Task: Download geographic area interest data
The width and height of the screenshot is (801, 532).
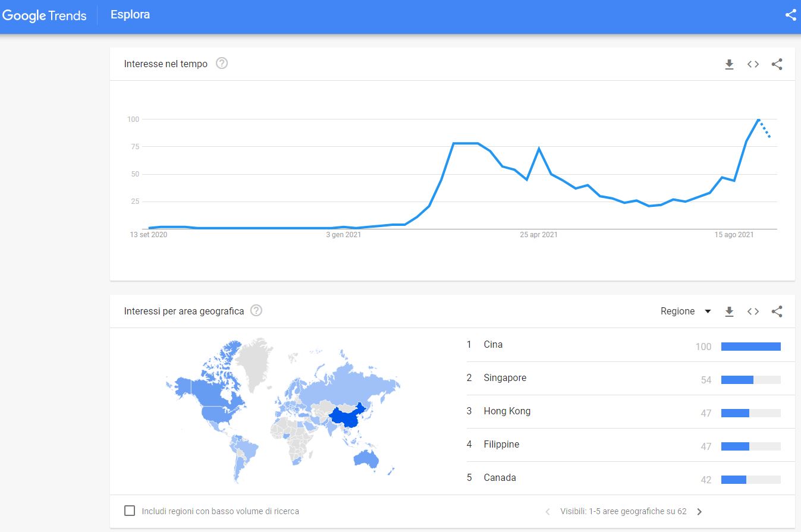Action: pyautogui.click(x=729, y=311)
